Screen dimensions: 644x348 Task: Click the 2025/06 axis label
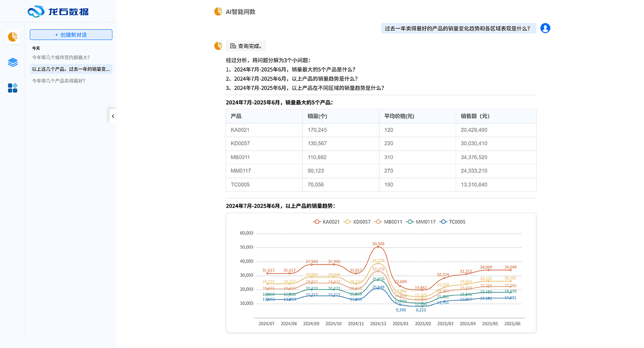tap(512, 323)
